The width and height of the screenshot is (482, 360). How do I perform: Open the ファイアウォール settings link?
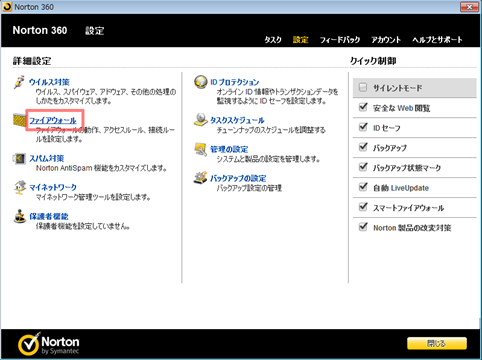coord(53,120)
